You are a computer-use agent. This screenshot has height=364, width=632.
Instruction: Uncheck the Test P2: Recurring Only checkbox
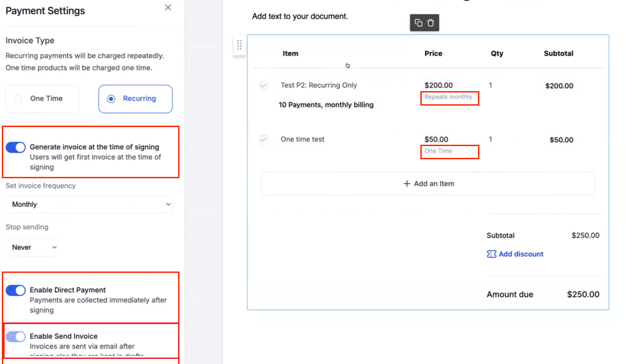263,86
